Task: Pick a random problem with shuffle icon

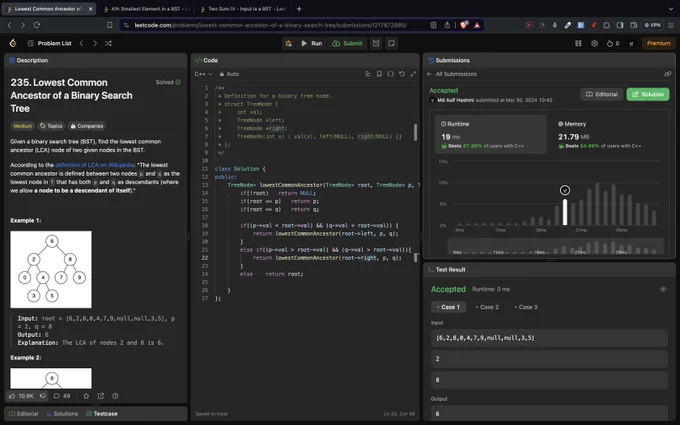Action: (x=108, y=43)
